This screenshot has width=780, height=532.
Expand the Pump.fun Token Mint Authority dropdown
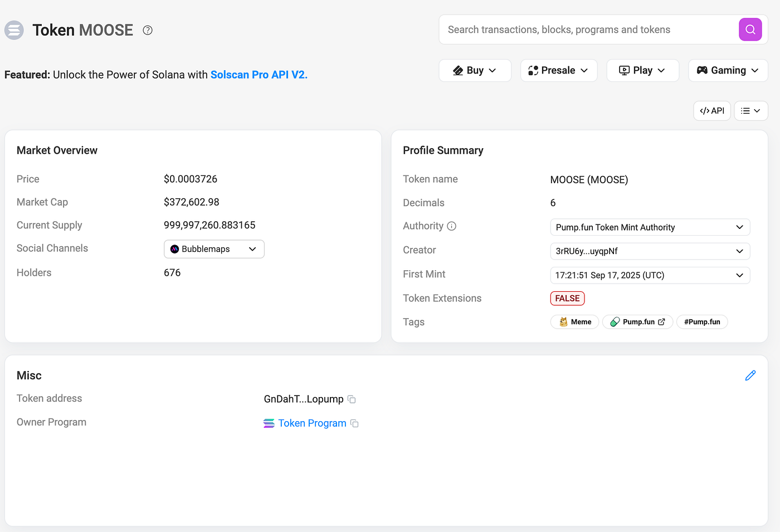tap(650, 227)
